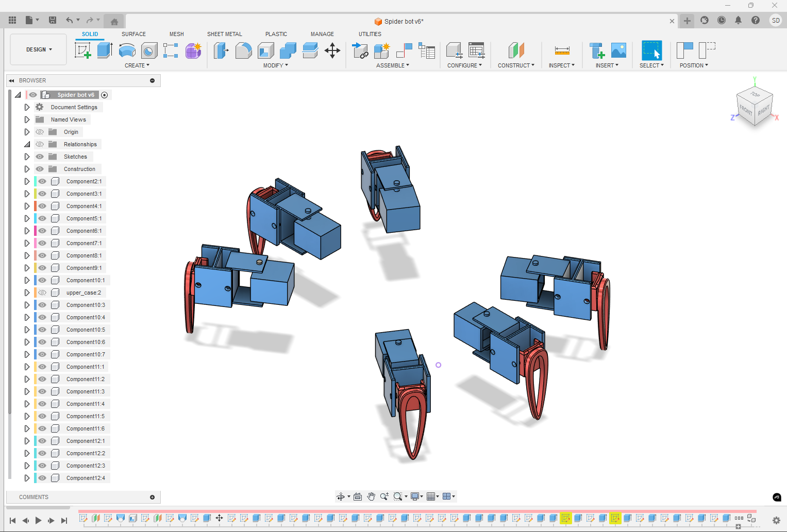Expand the Document Settings node

click(x=27, y=107)
